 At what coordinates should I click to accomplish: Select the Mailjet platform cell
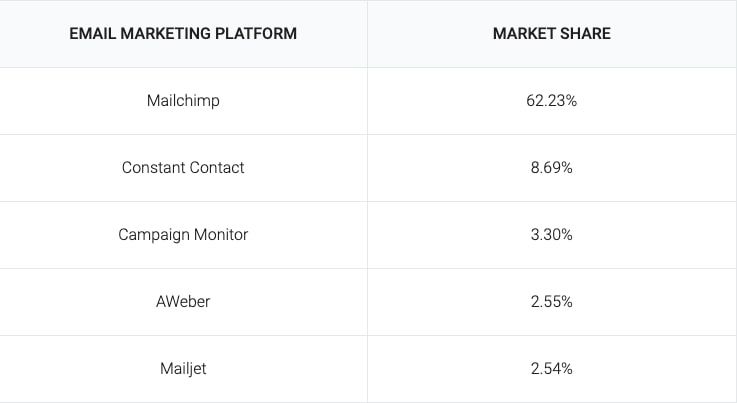click(x=183, y=369)
